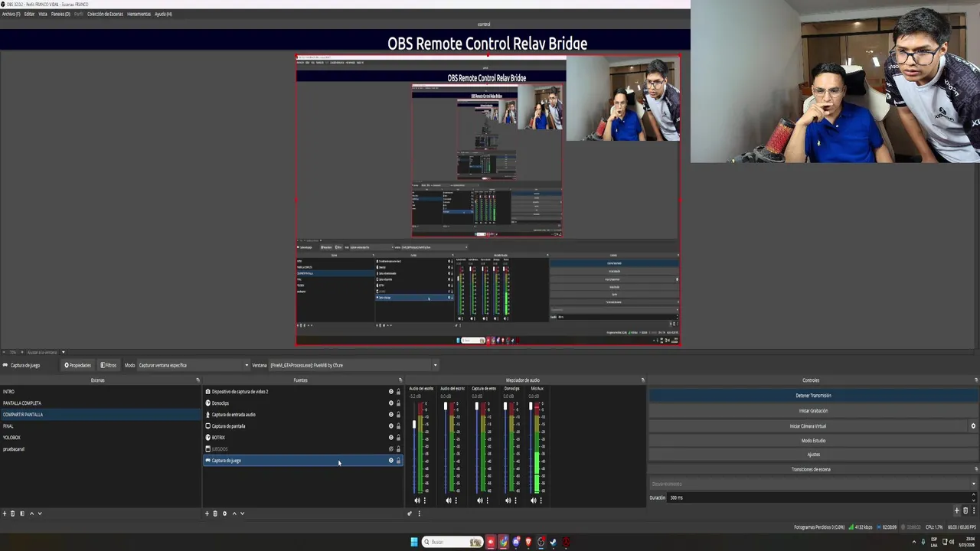The image size is (980, 551).
Task: Move selected scene up in Escenas panel
Action: coord(31,514)
